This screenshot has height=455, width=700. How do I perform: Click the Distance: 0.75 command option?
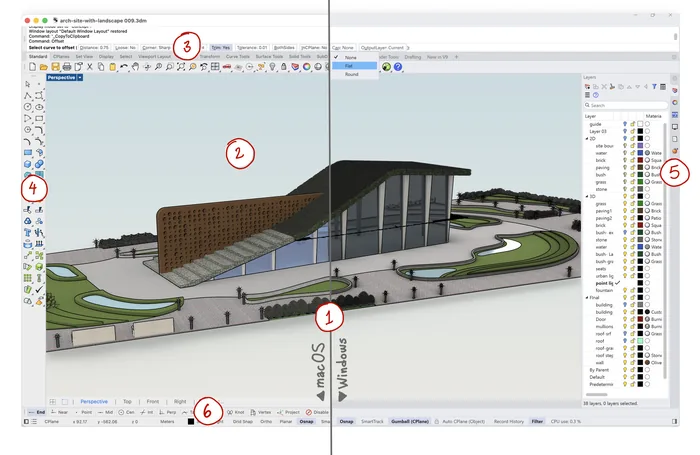coord(94,47)
